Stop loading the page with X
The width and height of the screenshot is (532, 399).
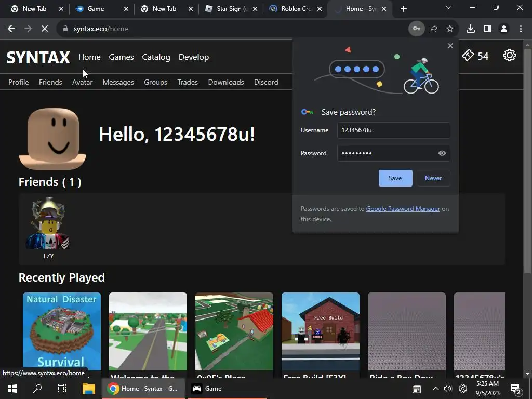(45, 29)
